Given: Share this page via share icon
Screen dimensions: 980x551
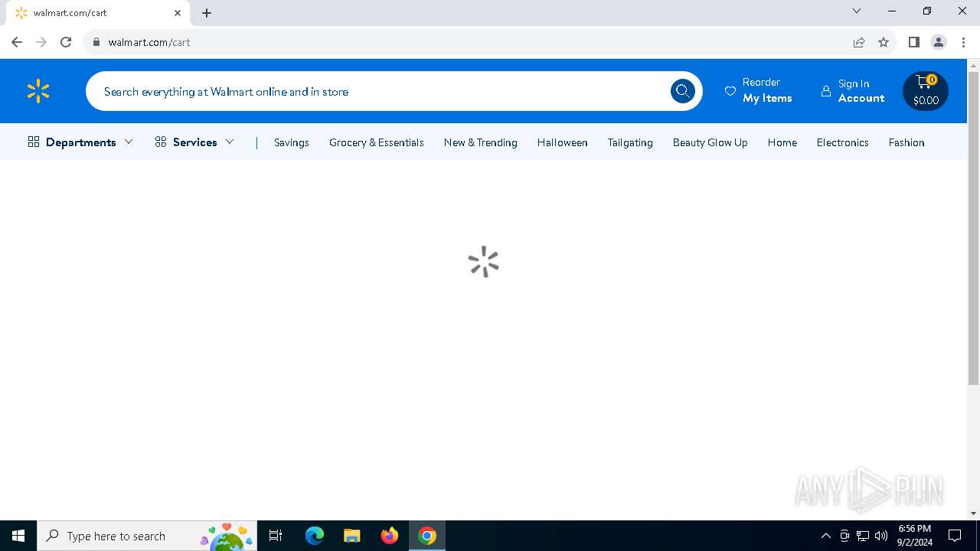Looking at the screenshot, I should point(859,42).
